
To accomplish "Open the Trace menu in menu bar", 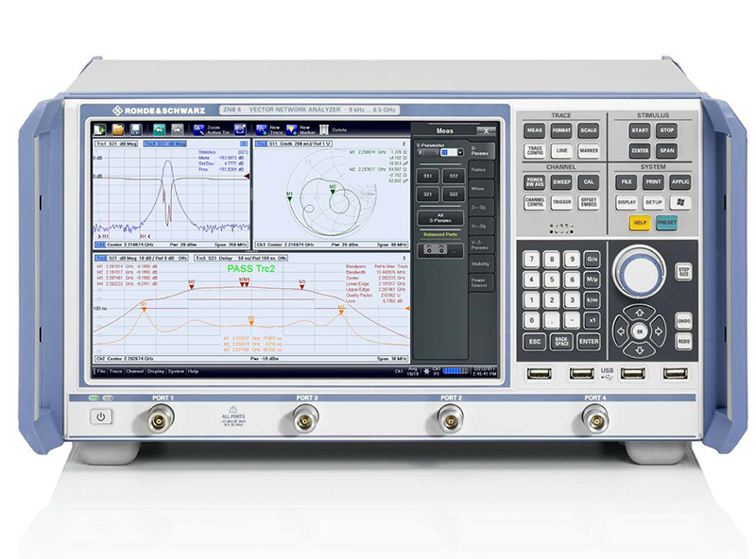I will [x=115, y=371].
